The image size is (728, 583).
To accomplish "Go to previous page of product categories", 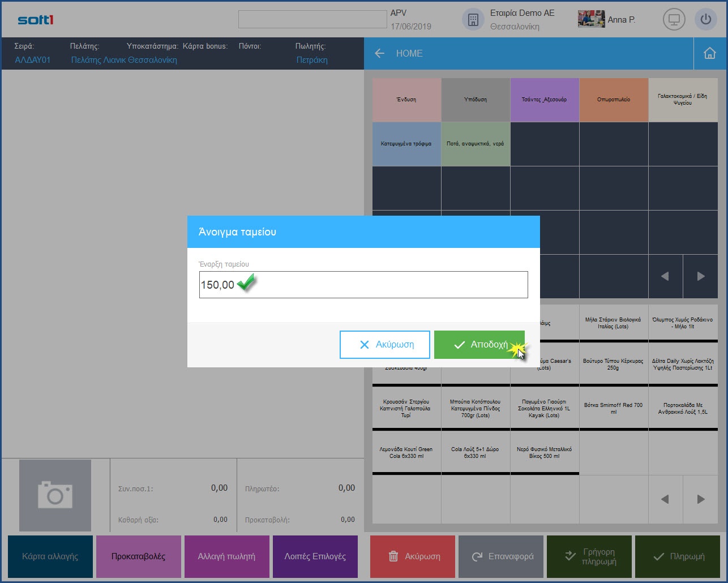I will pyautogui.click(x=665, y=276).
